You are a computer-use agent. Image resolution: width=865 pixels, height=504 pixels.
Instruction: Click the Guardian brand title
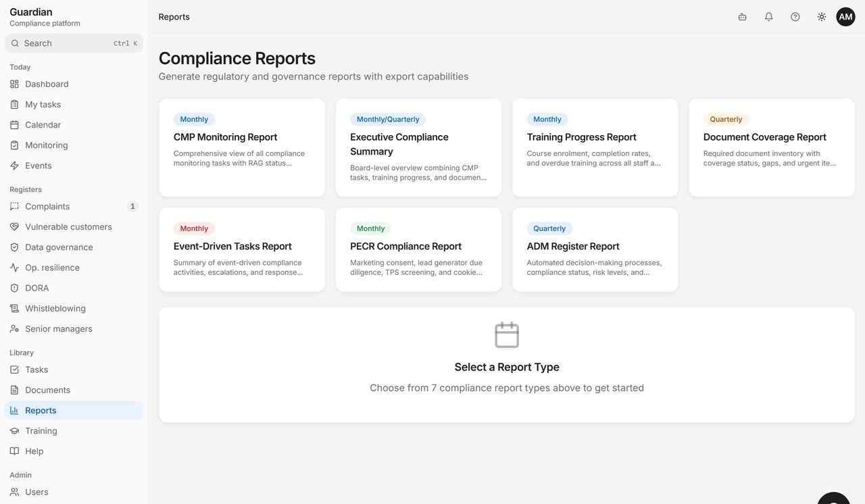tap(31, 11)
